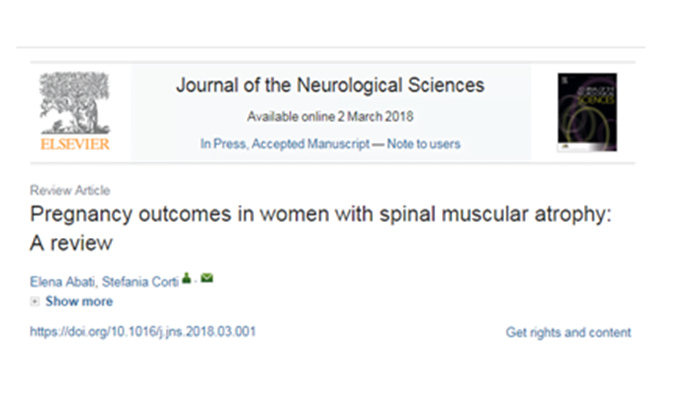Click the Elsevier tree logo image
Viewport: 673px width, 408px height.
(75, 103)
